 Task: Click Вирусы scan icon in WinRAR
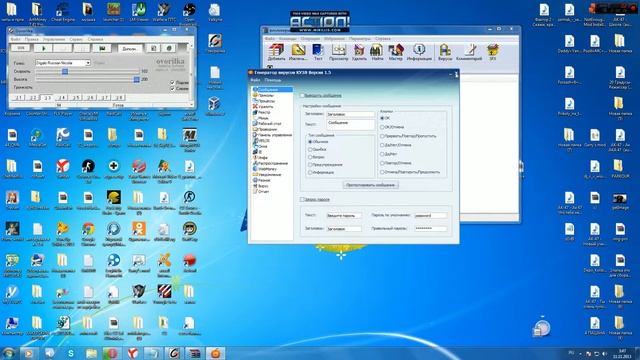(445, 53)
